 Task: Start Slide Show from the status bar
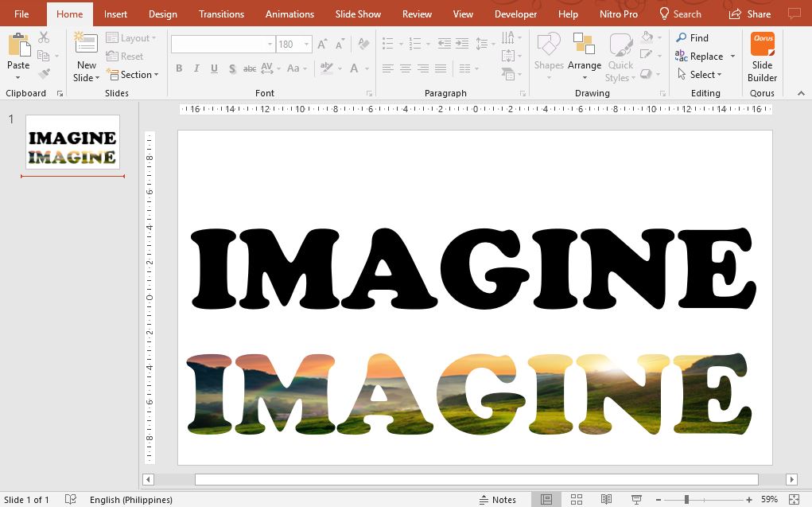(636, 499)
